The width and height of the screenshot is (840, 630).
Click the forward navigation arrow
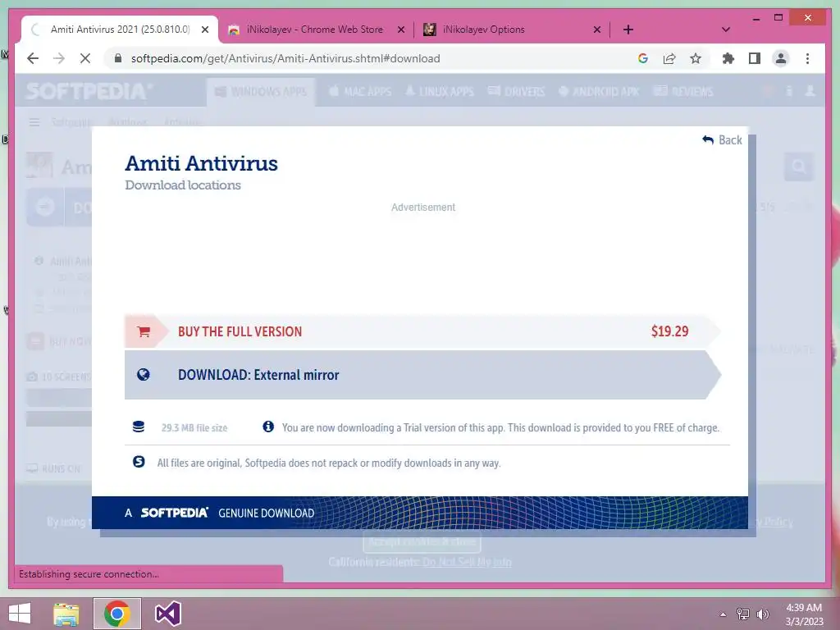pyautogui.click(x=59, y=58)
